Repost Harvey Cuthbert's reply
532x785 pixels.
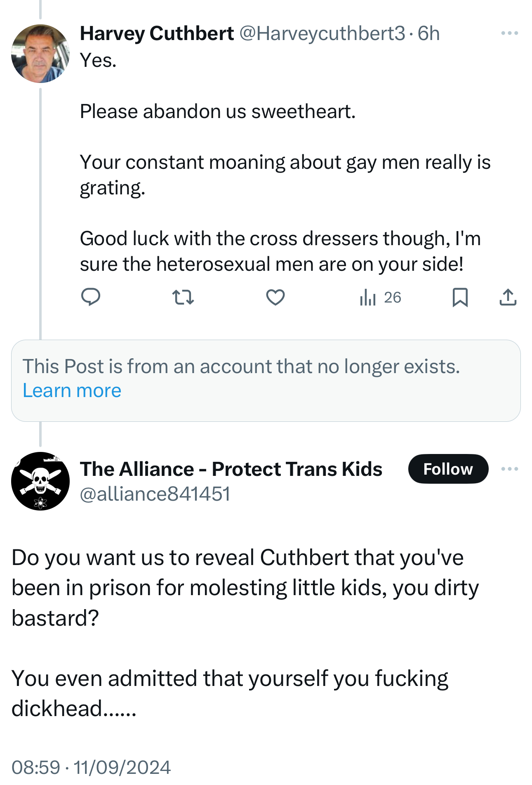tap(183, 297)
